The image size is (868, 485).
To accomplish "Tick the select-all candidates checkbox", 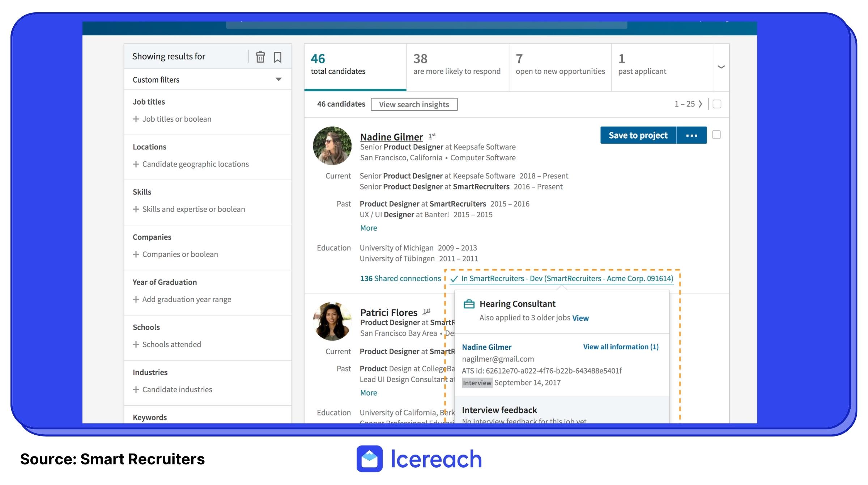I will coord(716,104).
